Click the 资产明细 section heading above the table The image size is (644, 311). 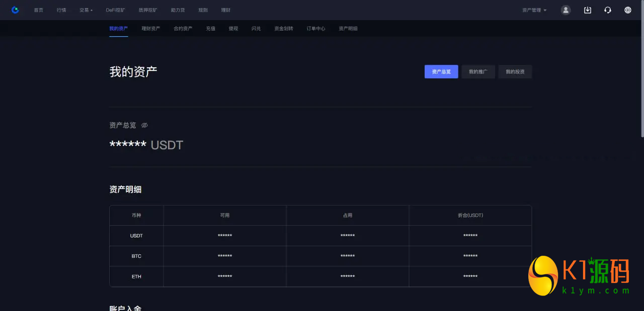(125, 189)
